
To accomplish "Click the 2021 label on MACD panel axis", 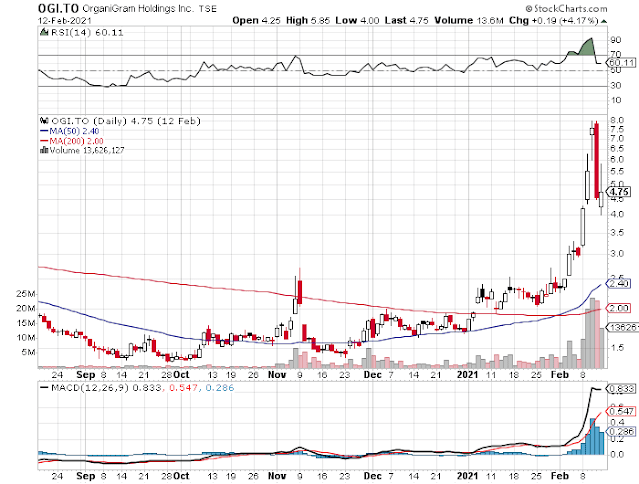I will click(467, 476).
